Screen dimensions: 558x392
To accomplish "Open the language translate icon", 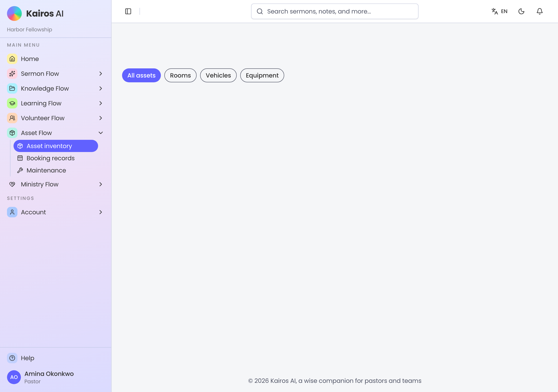I will coord(495,11).
